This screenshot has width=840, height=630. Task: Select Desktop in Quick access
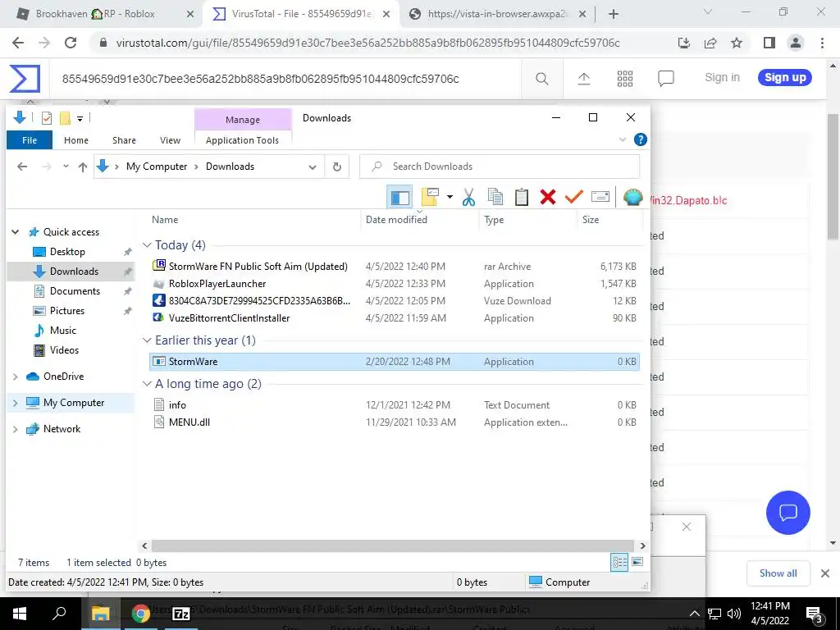[x=67, y=252]
